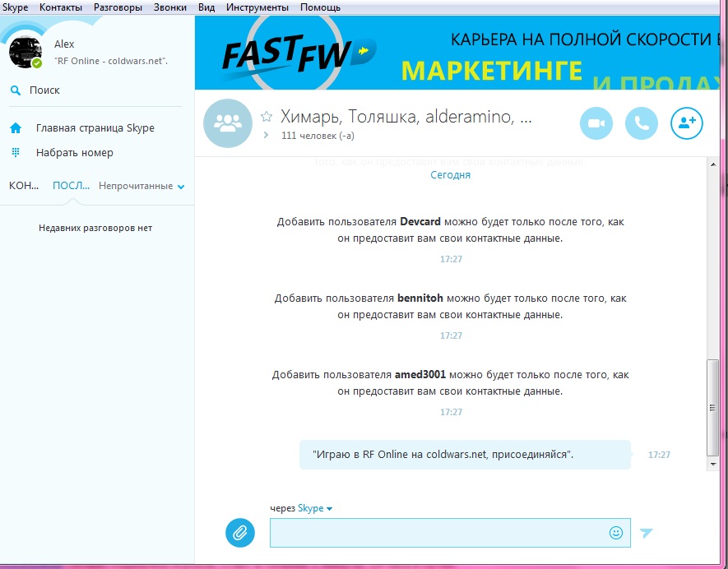Edit the mood message RF Online - coldwars.net

click(111, 61)
